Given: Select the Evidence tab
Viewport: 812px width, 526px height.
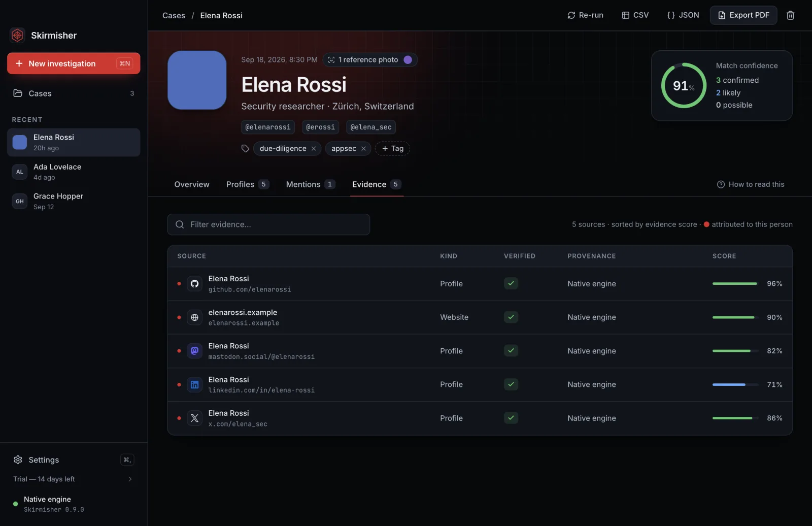Looking at the screenshot, I should [x=377, y=184].
